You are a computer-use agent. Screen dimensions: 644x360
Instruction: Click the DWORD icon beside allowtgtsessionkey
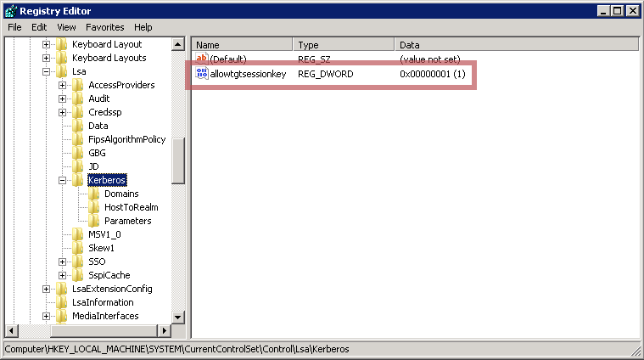click(202, 74)
